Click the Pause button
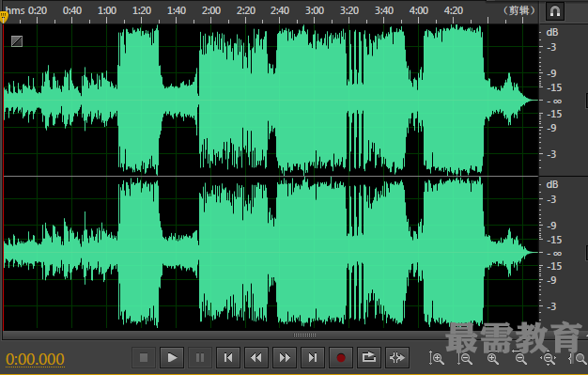Screen dimensions: 588x375 click(x=200, y=358)
